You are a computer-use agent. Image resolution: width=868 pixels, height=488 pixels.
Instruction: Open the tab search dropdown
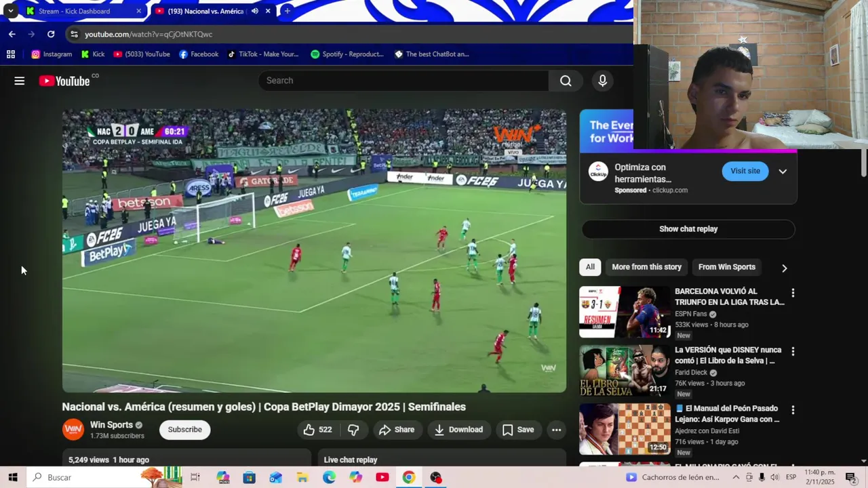point(10,11)
